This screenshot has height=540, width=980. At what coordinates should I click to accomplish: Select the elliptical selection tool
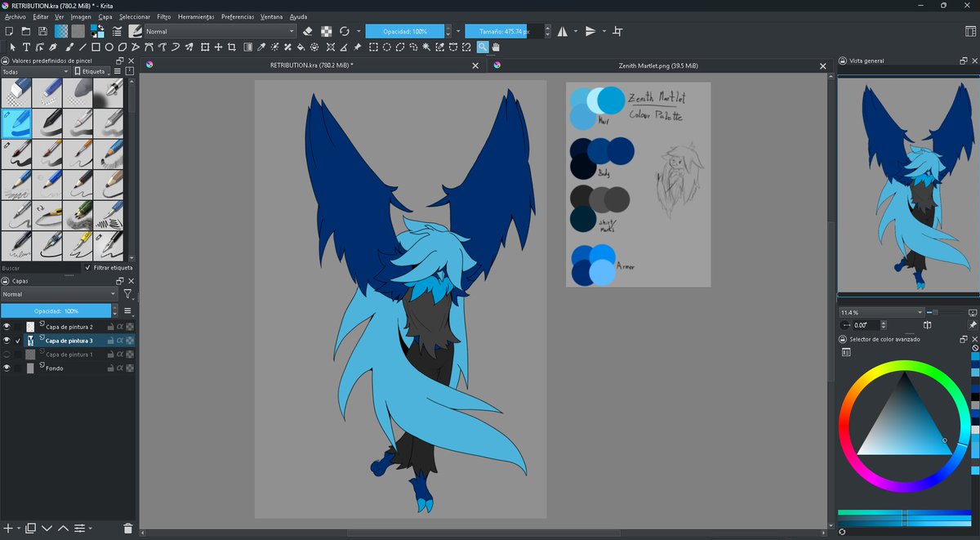pos(387,47)
